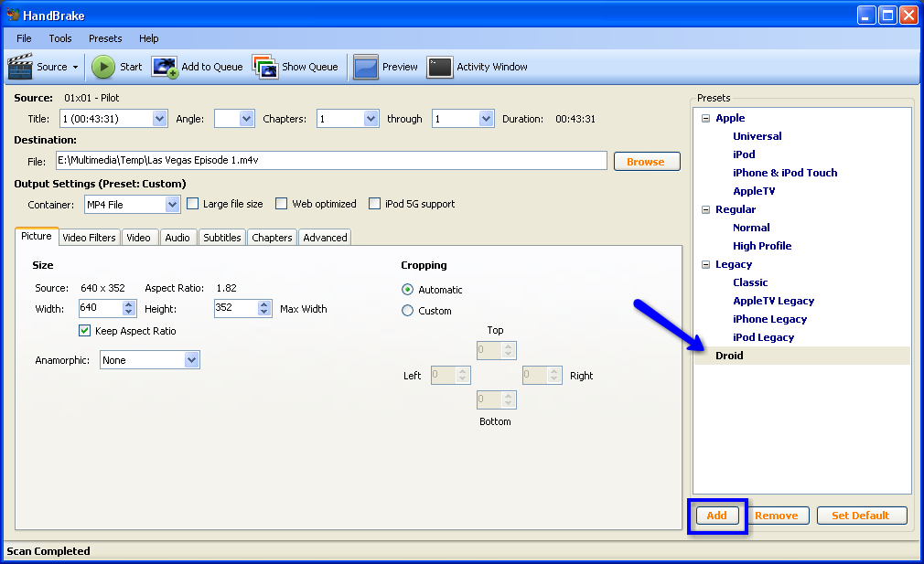
Task: Click the Height value field
Action: pyautogui.click(x=236, y=308)
